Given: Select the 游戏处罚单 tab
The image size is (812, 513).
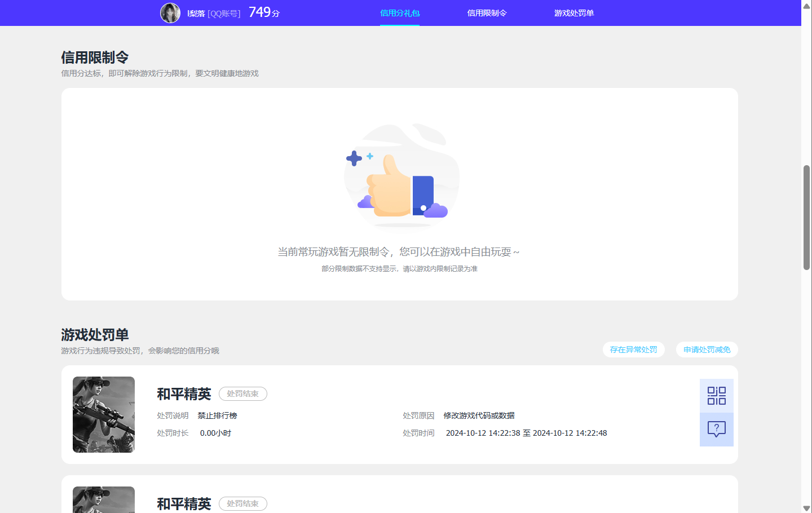Looking at the screenshot, I should (x=573, y=12).
